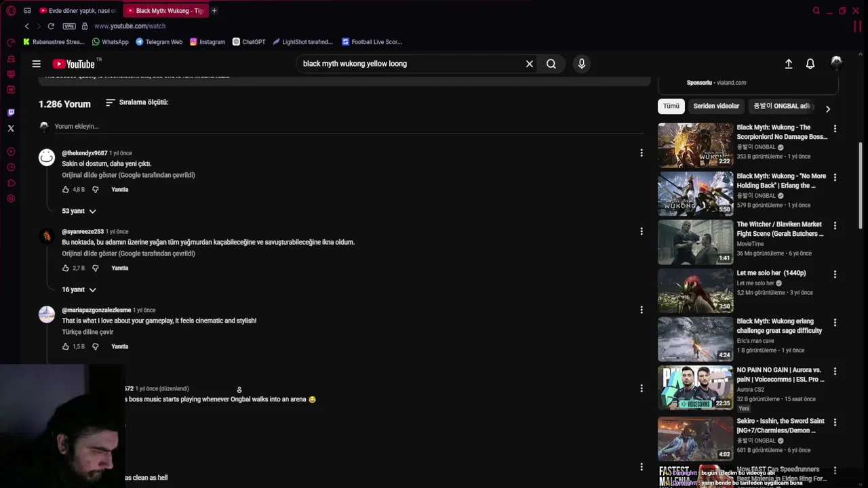
Task: Select Seriden videolar filter chip
Action: pos(716,106)
